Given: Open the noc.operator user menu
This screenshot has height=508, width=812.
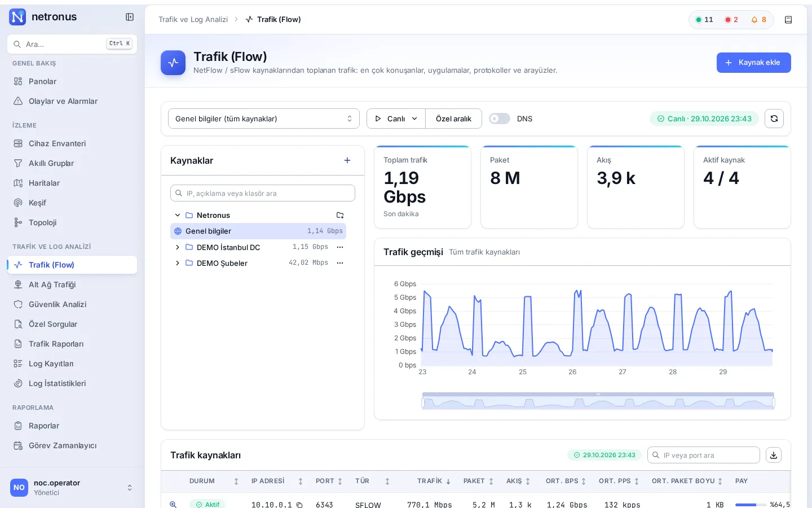Looking at the screenshot, I should 72,488.
